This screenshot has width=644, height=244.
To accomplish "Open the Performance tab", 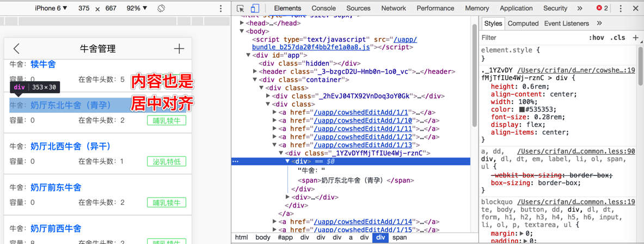I will 436,8.
